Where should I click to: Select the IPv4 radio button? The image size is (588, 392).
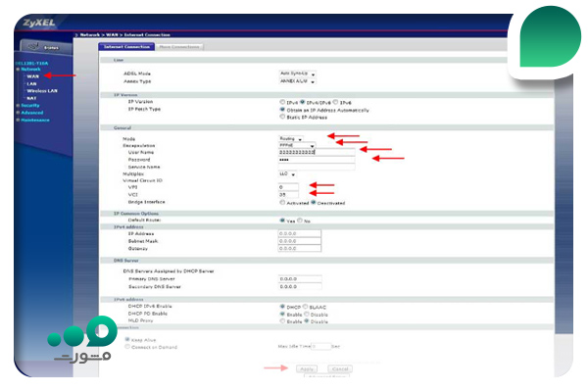(x=282, y=102)
